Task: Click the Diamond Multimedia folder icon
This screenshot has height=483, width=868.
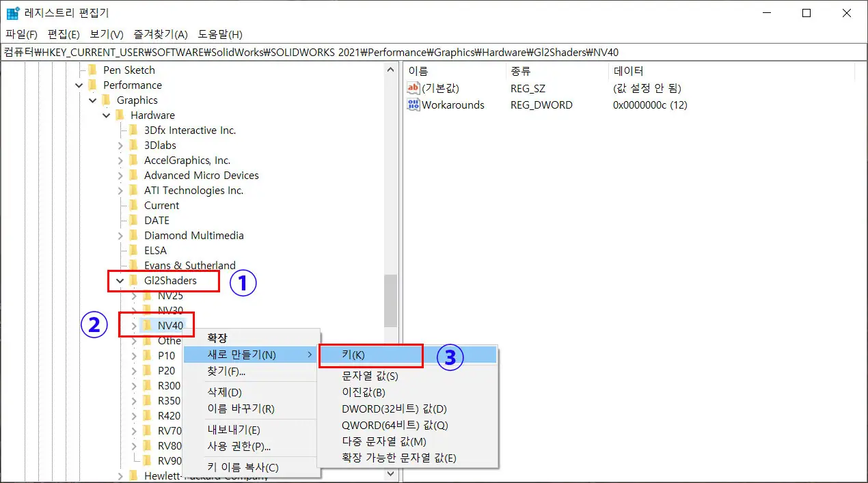Action: 133,235
